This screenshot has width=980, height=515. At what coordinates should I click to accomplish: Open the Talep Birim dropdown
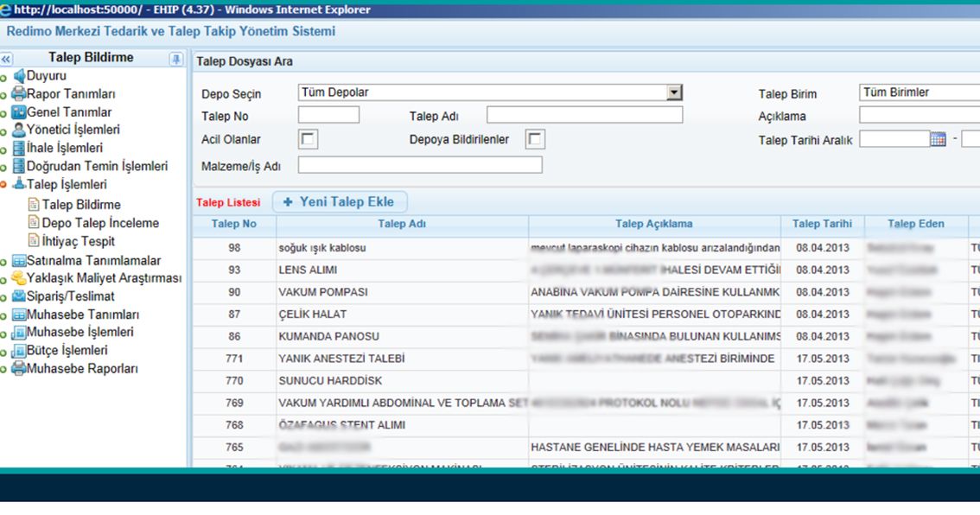click(x=920, y=92)
